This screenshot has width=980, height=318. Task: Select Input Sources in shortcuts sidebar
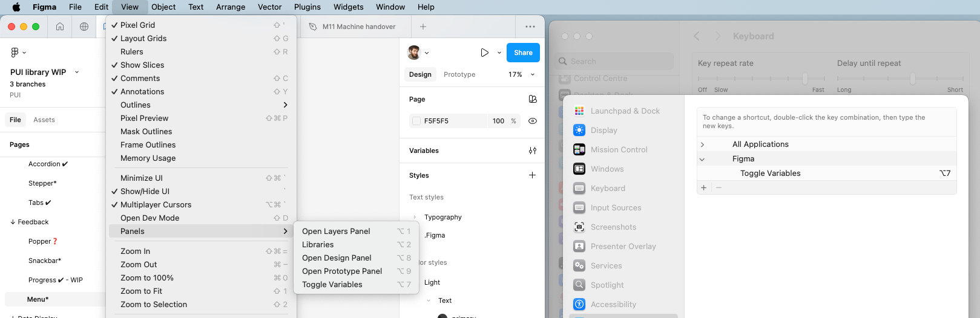pos(607,207)
